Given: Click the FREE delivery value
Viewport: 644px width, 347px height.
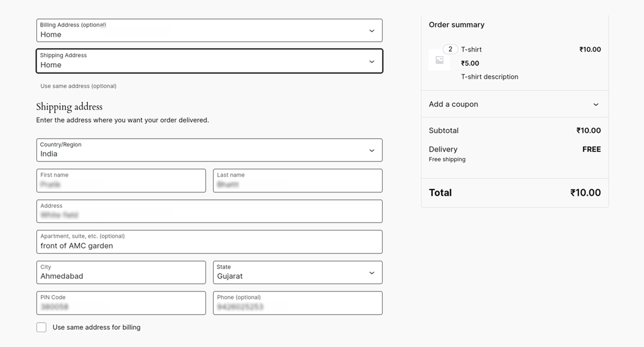Looking at the screenshot, I should pos(592,149).
